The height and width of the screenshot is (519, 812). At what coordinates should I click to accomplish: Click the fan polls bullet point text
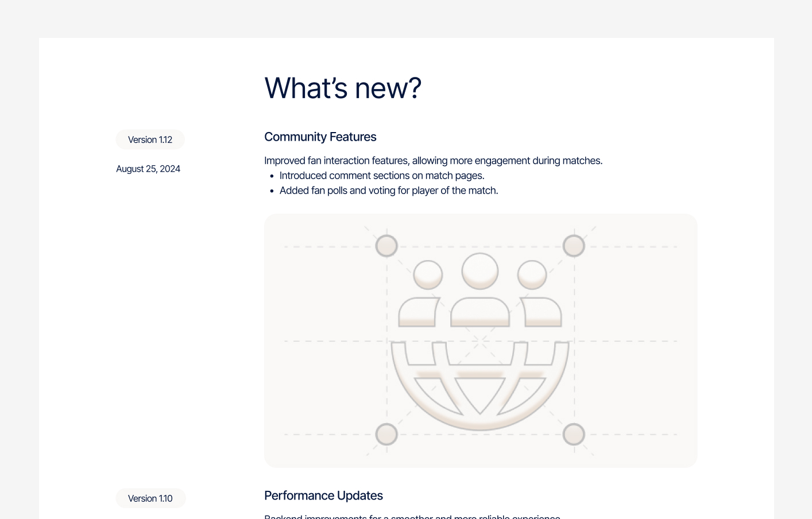(388, 190)
